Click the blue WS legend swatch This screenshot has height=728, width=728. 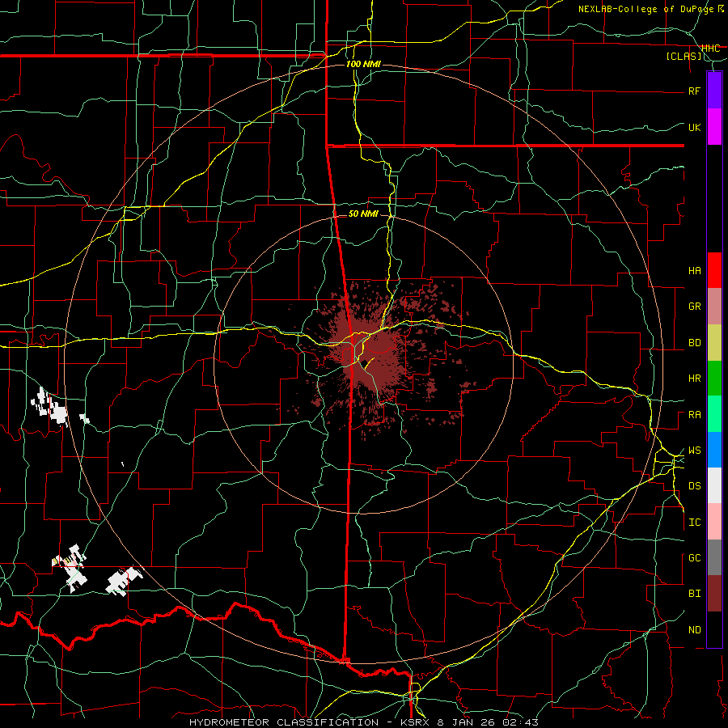(714, 450)
